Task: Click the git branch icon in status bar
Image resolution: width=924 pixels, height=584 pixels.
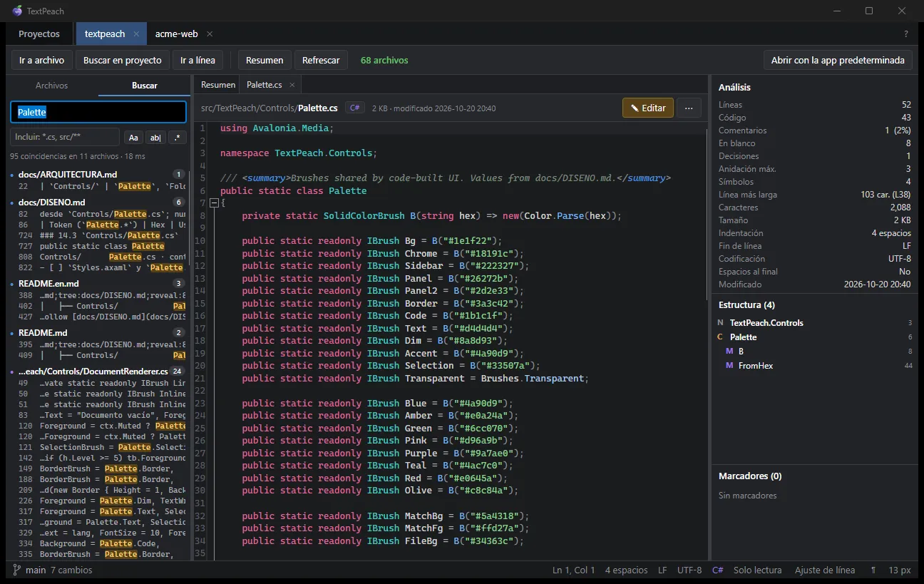Action: (x=16, y=570)
